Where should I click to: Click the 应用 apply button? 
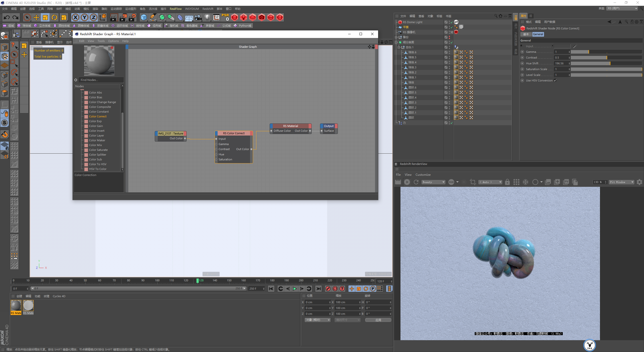[378, 320]
